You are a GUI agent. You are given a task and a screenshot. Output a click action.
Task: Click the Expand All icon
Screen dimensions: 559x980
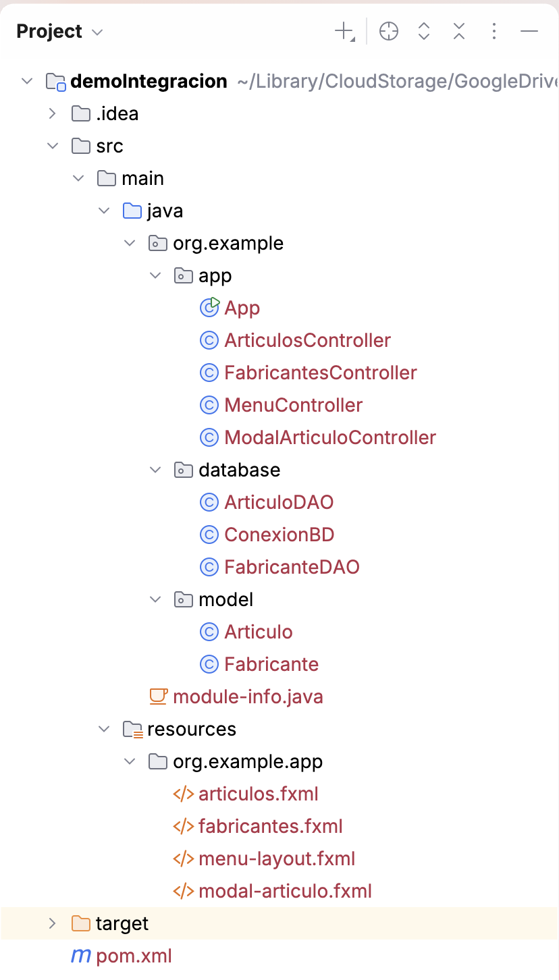[x=424, y=31]
